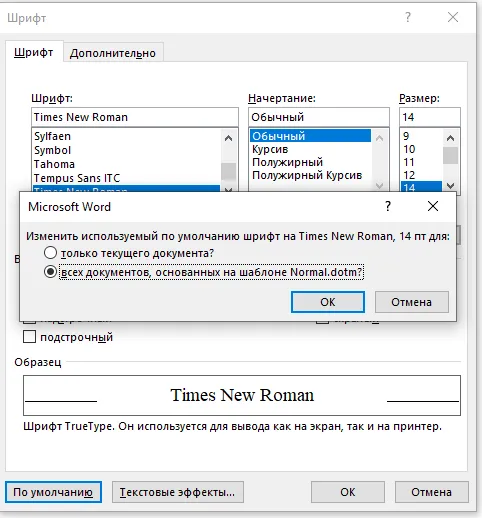Image resolution: width=482 pixels, height=518 pixels.
Task: Choose Tempus Sans ITC in font list
Action: 126,178
